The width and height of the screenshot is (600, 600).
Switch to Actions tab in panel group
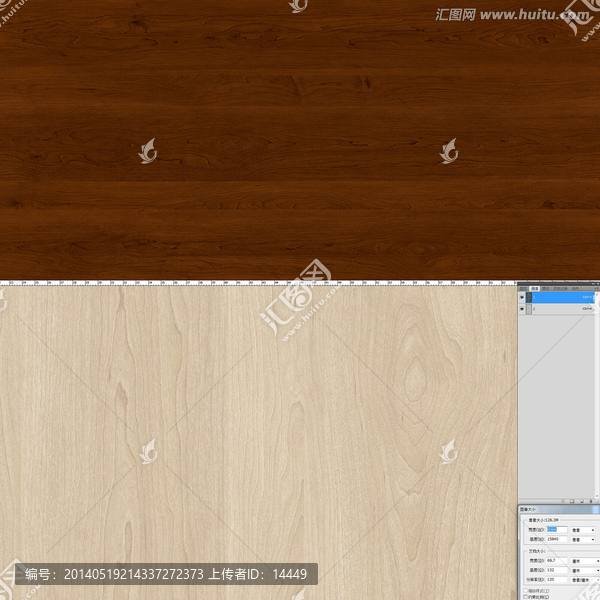575,289
